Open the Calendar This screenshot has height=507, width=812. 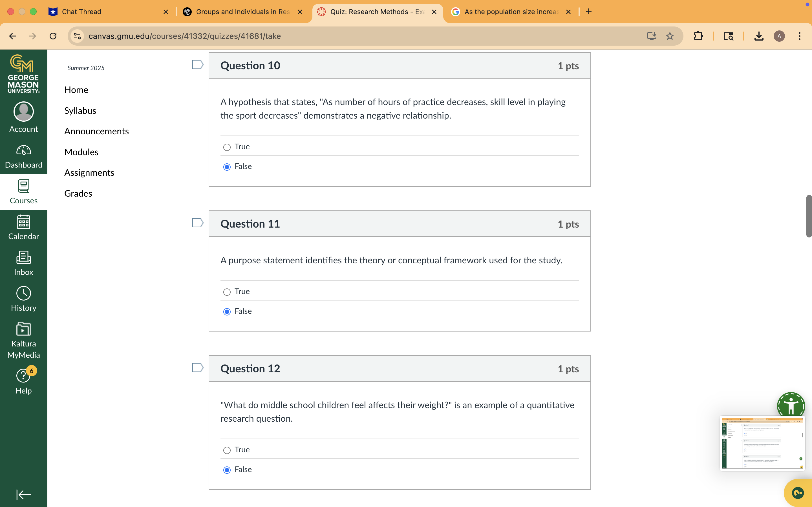(x=23, y=227)
